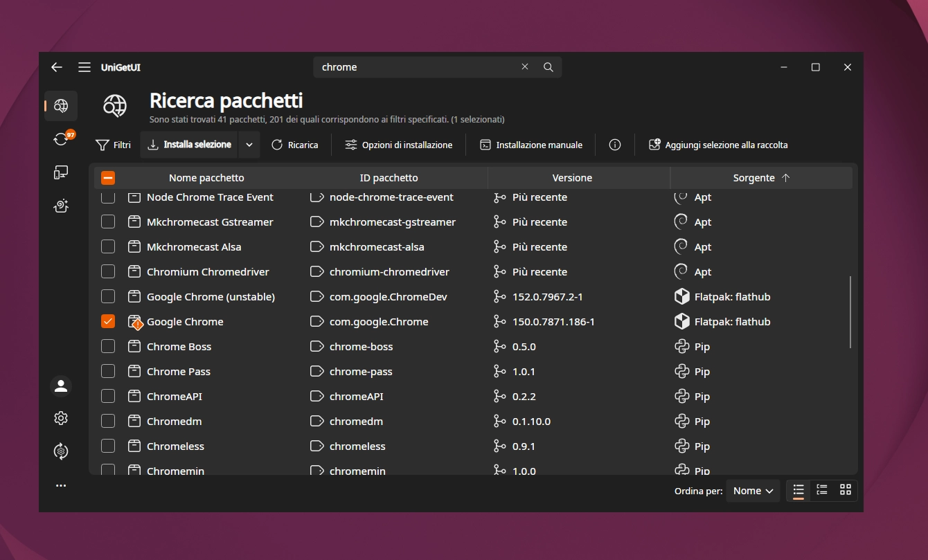This screenshot has height=560, width=928.
Task: Uncheck the Google Chrome checkbox
Action: click(x=108, y=322)
